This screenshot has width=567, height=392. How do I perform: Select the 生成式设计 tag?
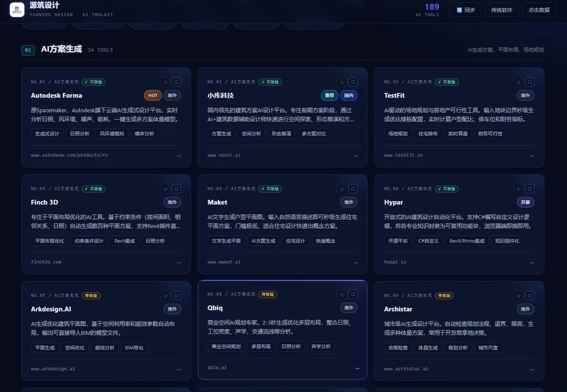pos(47,134)
